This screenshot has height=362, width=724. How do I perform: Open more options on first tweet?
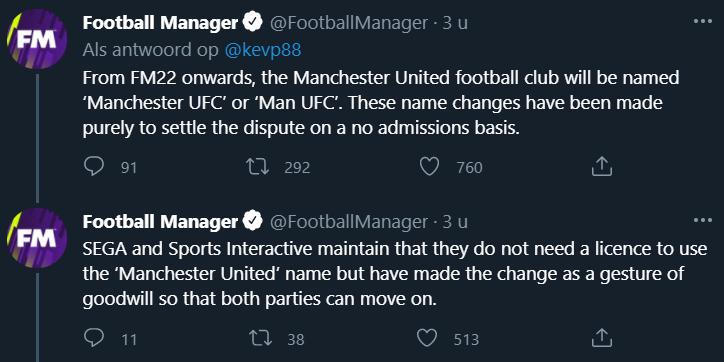(x=703, y=21)
